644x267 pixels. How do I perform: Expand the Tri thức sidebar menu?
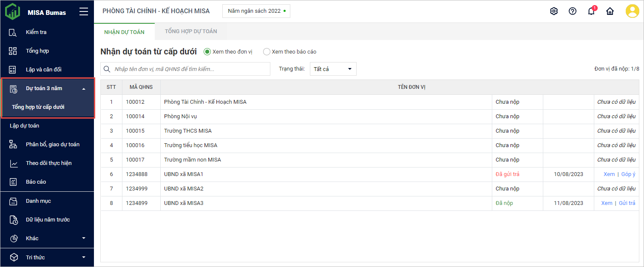(84, 257)
